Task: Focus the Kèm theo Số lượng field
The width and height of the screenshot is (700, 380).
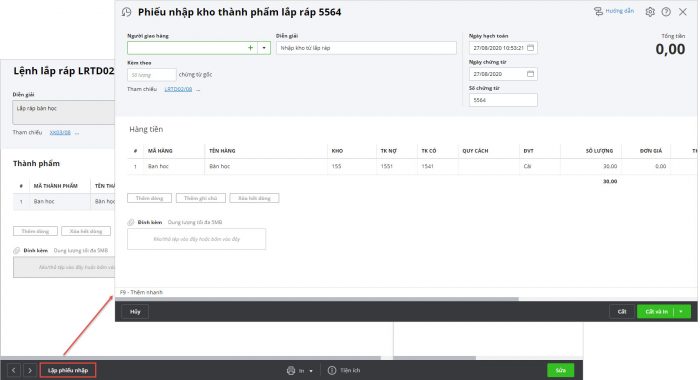Action: [151, 75]
